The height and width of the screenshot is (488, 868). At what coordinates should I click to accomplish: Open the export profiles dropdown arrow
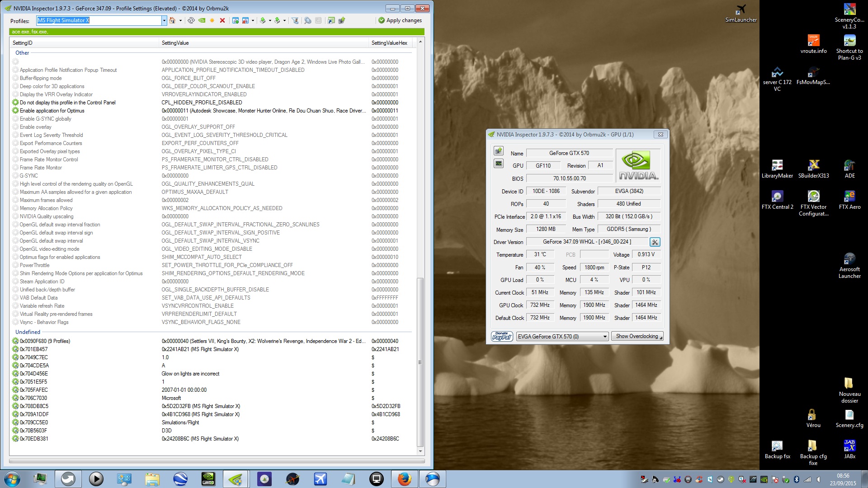click(x=270, y=20)
